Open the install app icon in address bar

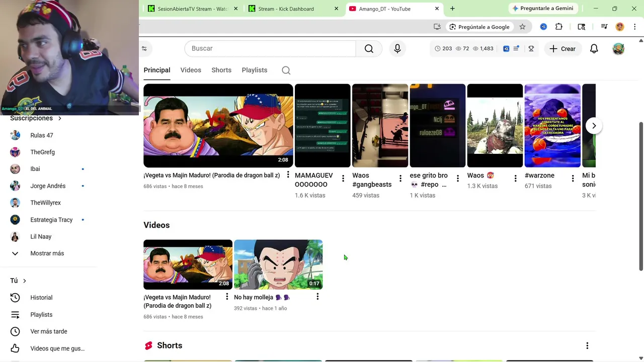(437, 27)
